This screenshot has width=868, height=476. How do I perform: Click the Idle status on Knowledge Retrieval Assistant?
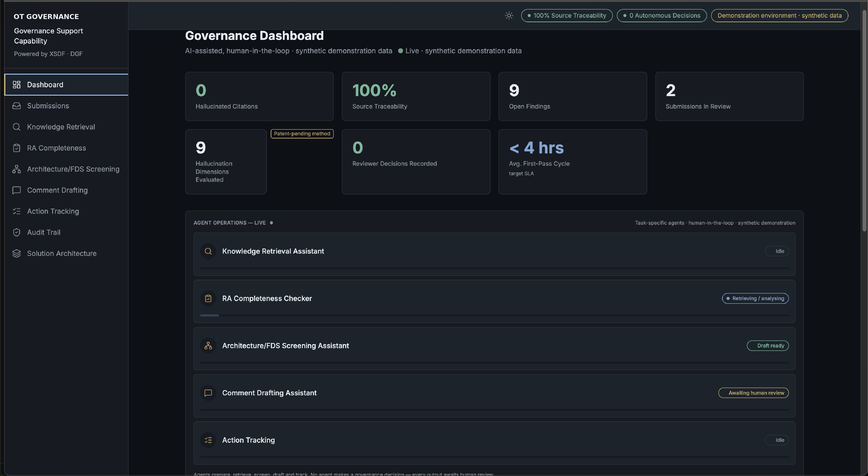click(777, 251)
